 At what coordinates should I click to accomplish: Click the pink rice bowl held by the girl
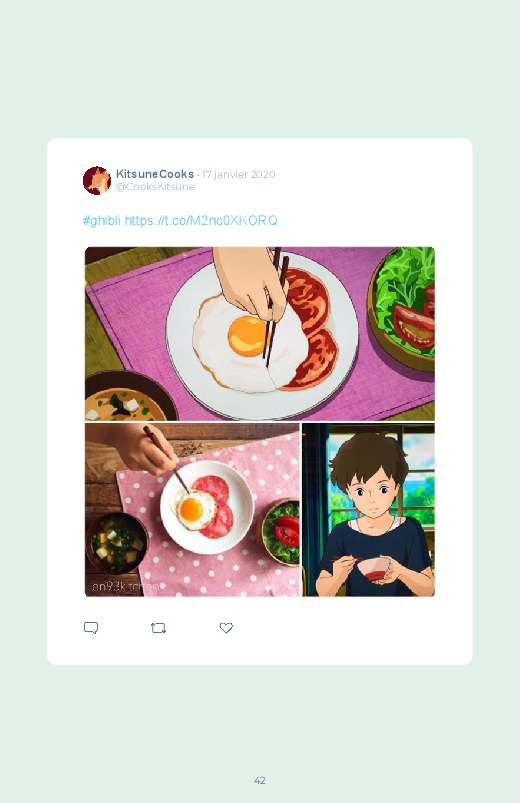373,569
